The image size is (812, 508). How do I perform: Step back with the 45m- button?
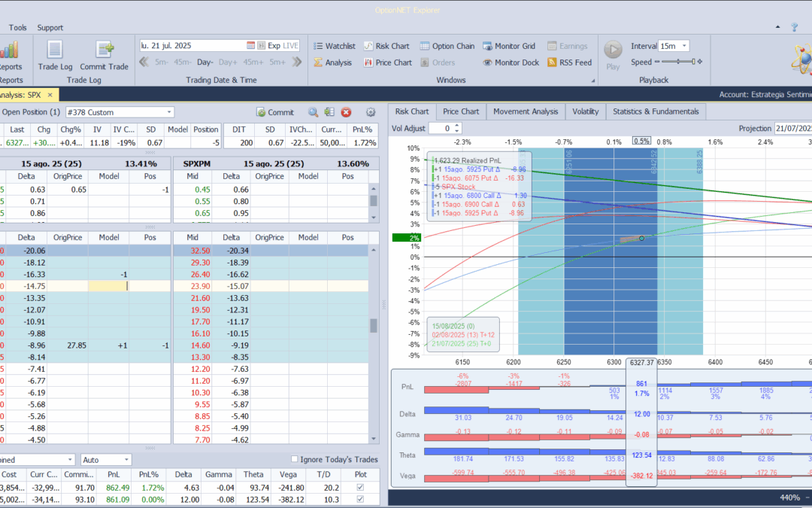coord(182,62)
